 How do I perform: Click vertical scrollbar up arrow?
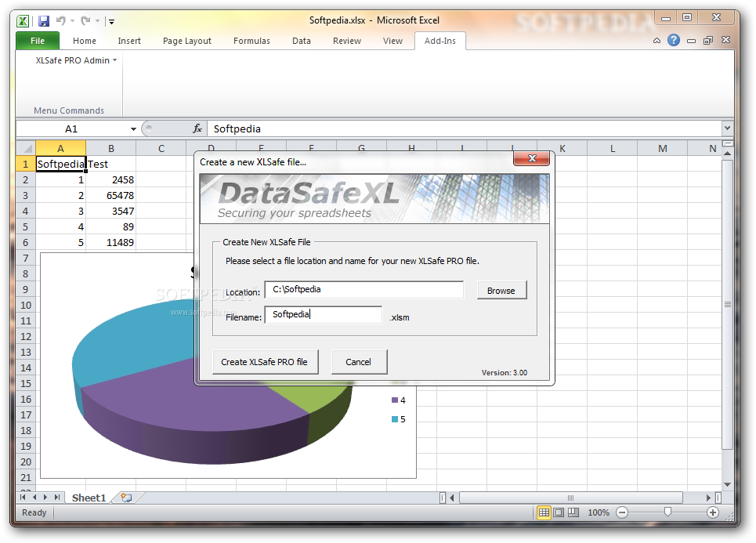728,154
